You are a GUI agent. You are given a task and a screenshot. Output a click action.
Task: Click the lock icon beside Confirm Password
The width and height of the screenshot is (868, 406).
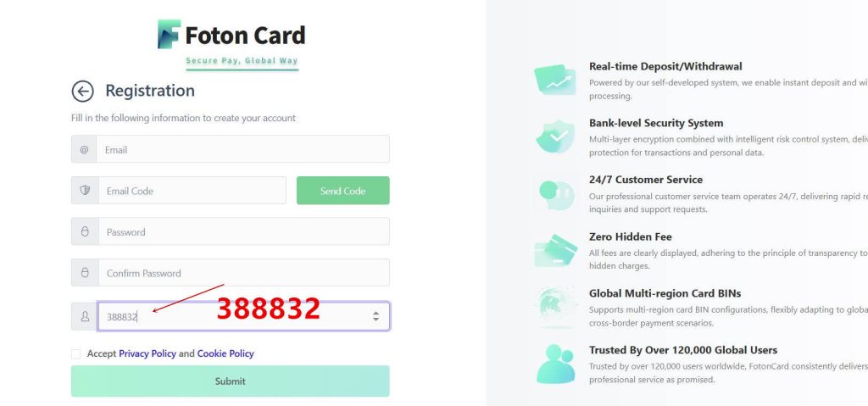tap(85, 273)
